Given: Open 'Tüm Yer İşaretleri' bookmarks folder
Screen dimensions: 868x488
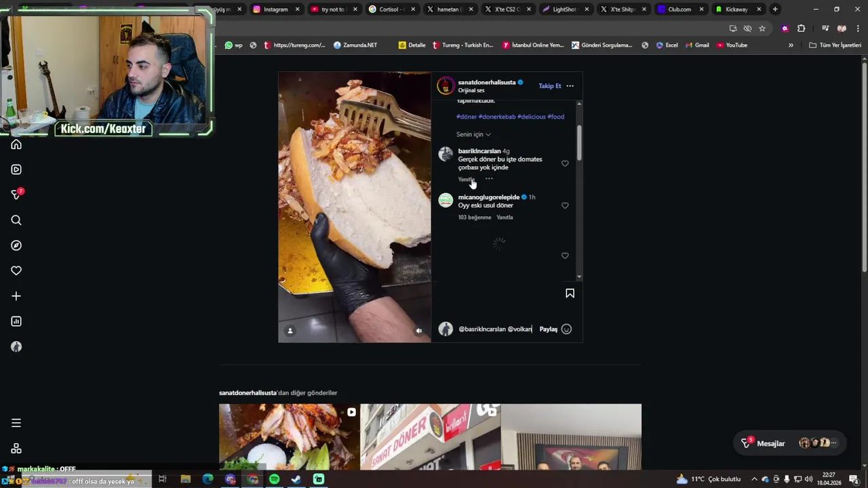Looking at the screenshot, I should [x=835, y=45].
